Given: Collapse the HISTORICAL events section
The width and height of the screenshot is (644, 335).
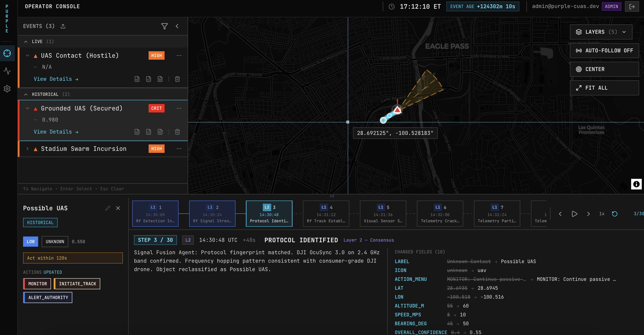Looking at the screenshot, I should tap(26, 94).
